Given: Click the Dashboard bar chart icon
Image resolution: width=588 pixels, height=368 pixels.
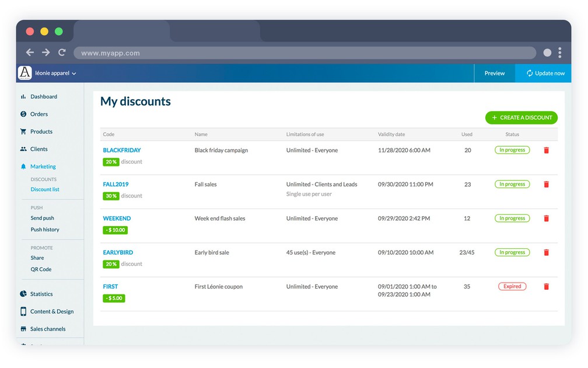Looking at the screenshot, I should click(x=23, y=96).
